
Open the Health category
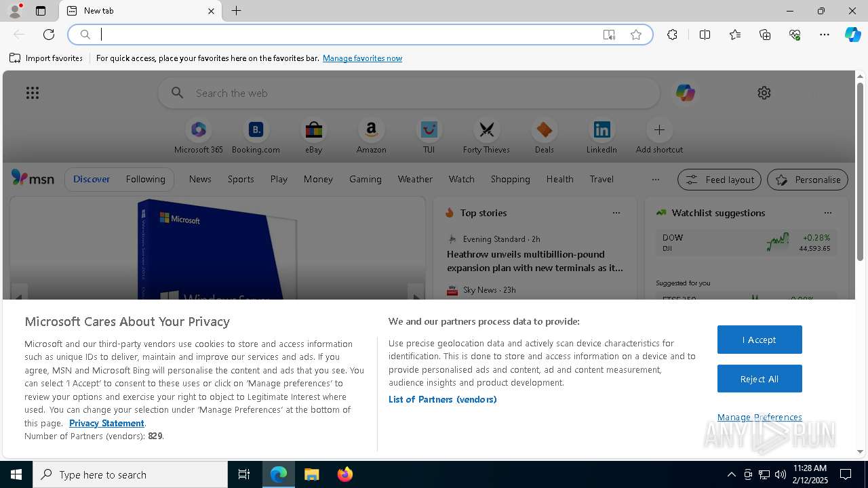click(559, 179)
